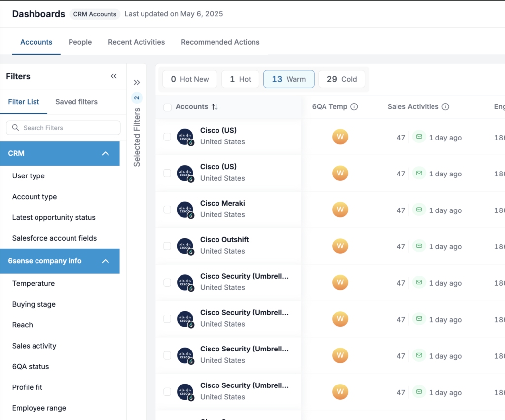
Task: Open the User type filter
Action: click(x=28, y=176)
